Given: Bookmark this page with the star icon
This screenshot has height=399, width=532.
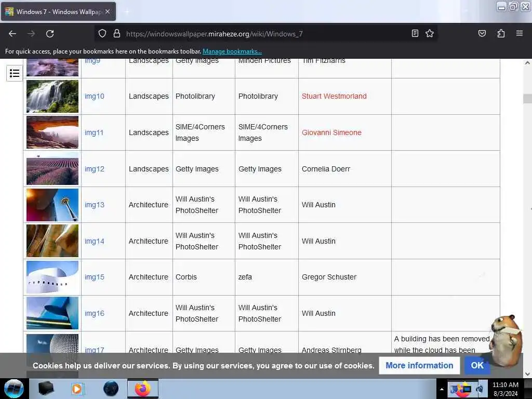Looking at the screenshot, I should (x=430, y=33).
